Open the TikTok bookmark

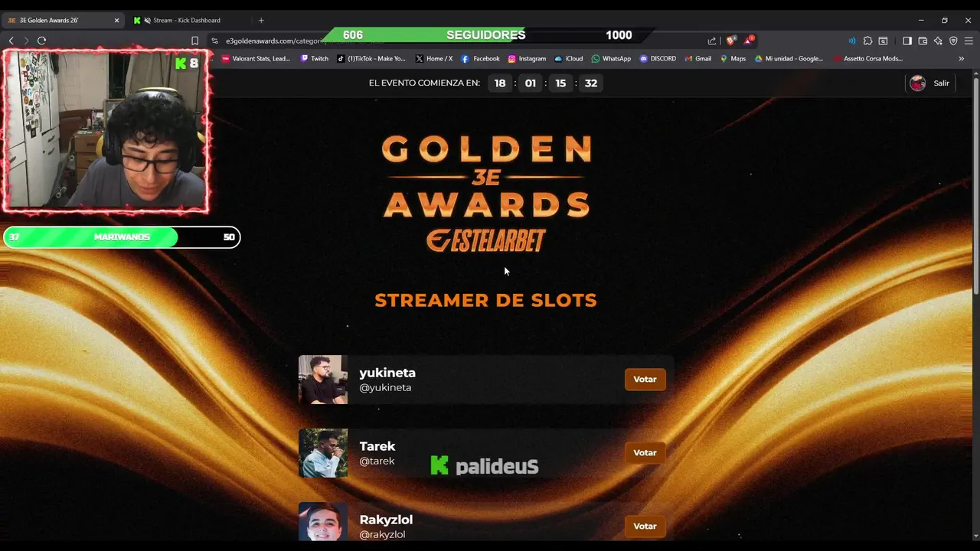[x=371, y=58]
